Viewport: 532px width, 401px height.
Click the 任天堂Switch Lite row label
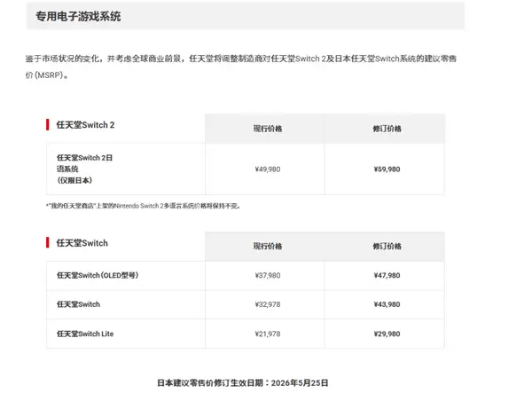85,334
